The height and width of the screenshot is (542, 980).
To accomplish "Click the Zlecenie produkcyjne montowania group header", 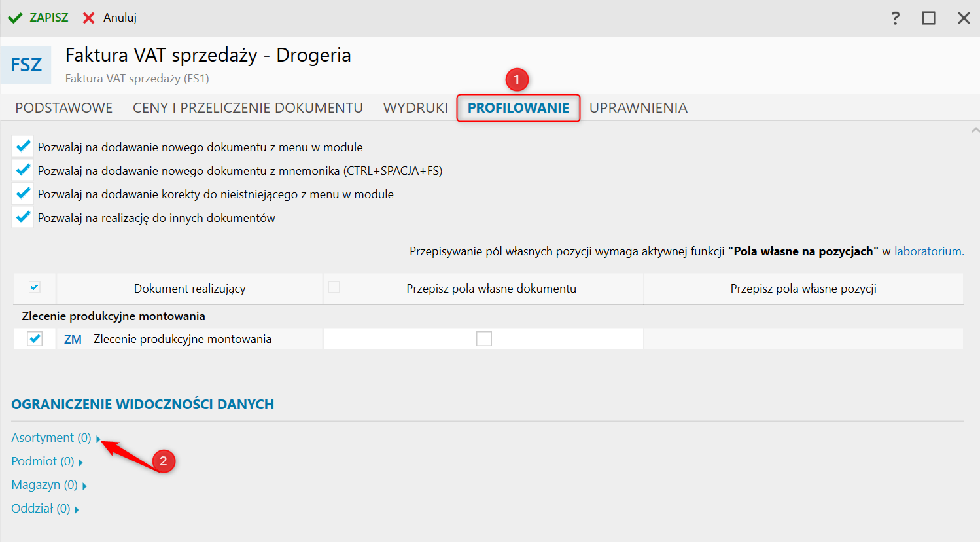I will 114,316.
